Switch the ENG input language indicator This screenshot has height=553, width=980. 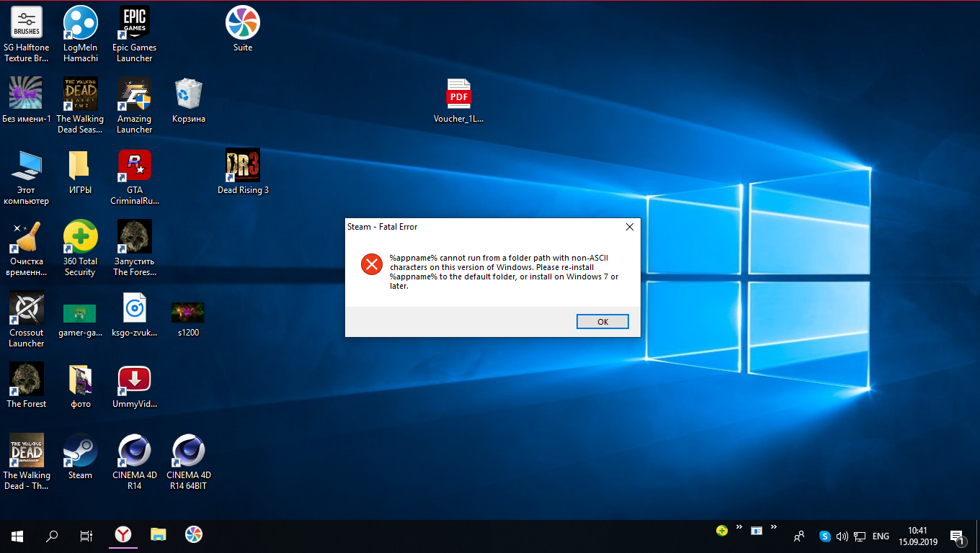pos(881,536)
